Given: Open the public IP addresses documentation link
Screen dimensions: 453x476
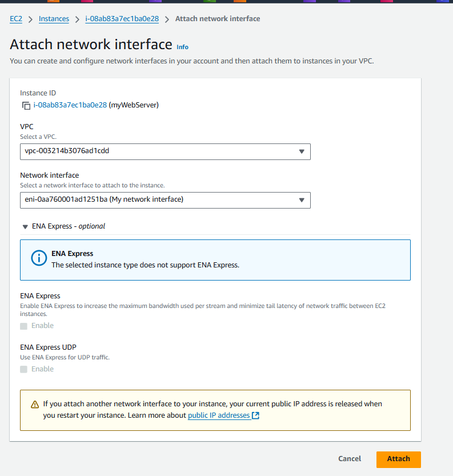Looking at the screenshot, I should pos(219,415).
